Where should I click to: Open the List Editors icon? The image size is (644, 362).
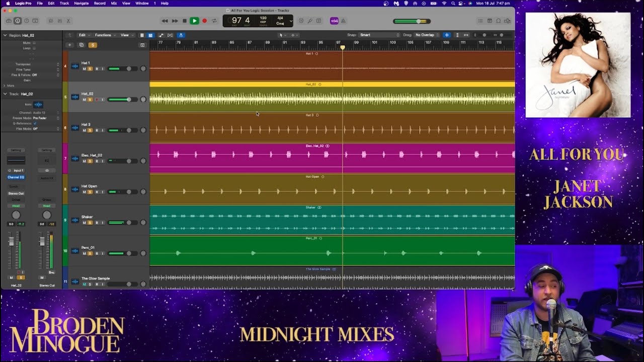(480, 21)
